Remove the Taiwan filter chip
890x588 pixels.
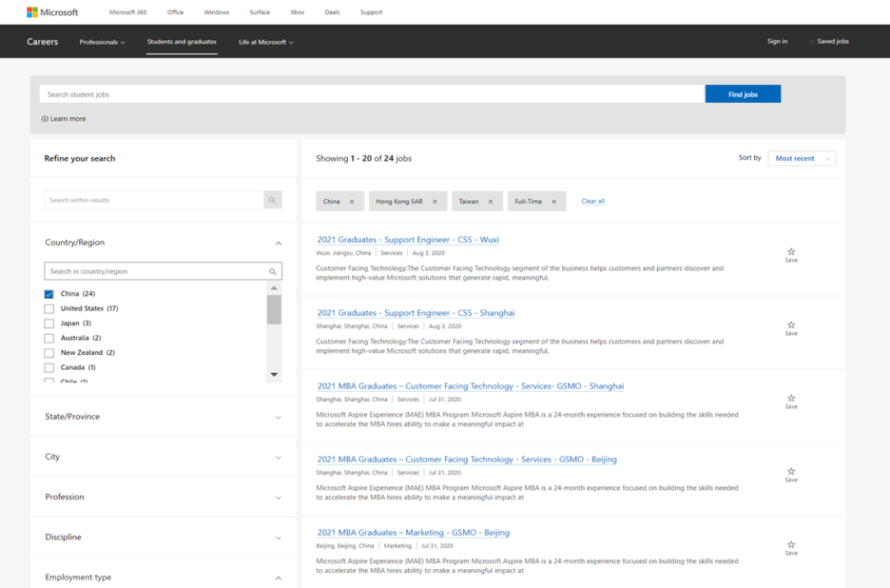(x=490, y=201)
